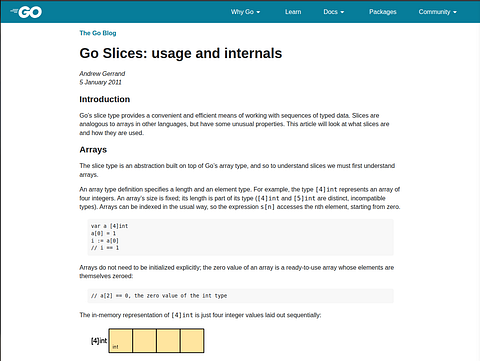480x361 pixels.
Task: Click author name Andrew Gerrand
Action: [x=102, y=74]
